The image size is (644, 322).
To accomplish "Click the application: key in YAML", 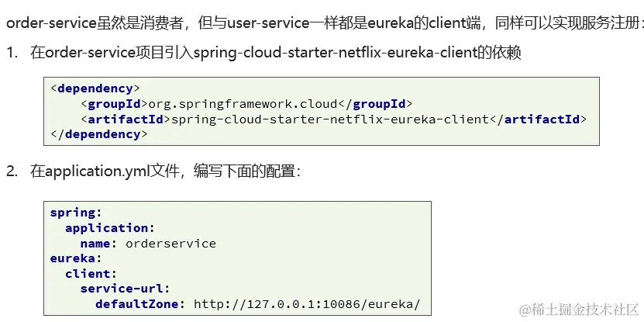I will [x=110, y=228].
